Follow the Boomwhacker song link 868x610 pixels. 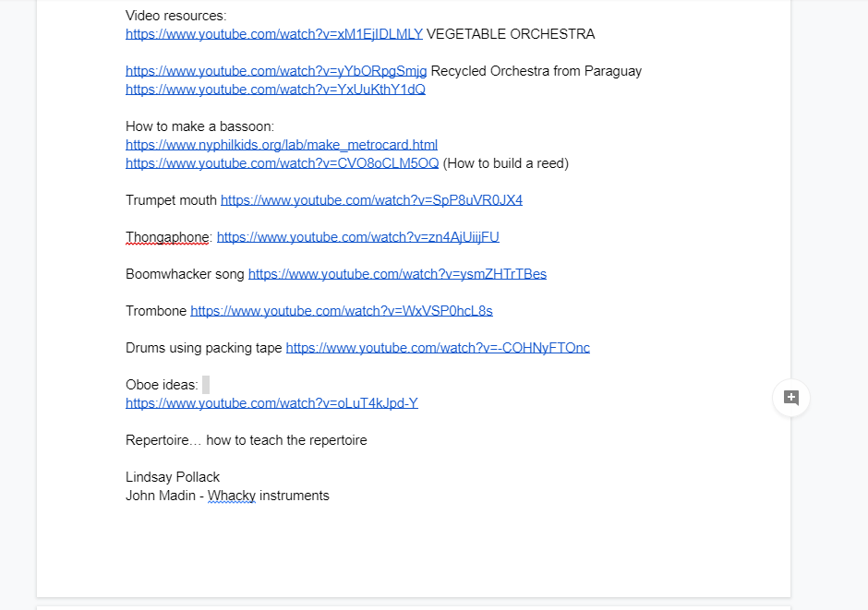tap(397, 274)
